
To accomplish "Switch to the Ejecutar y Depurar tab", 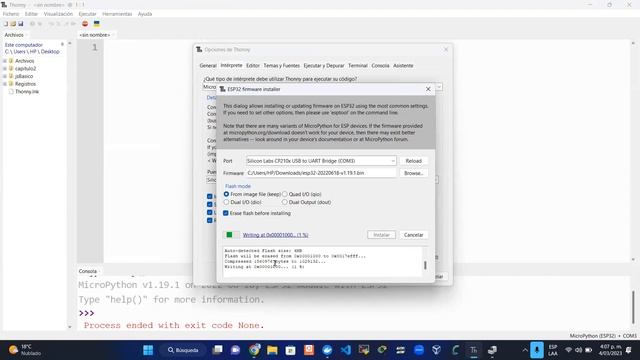I will point(324,66).
